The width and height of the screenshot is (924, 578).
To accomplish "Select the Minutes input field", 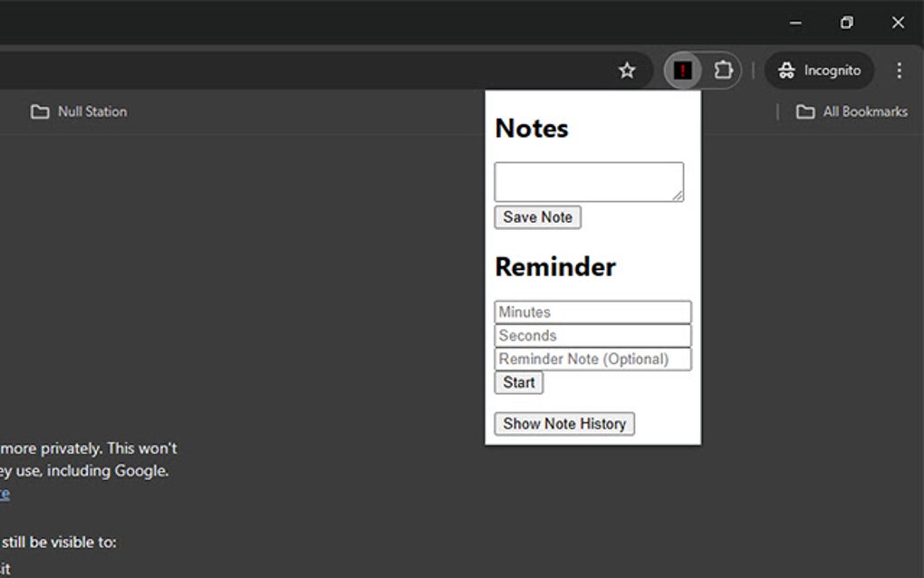I will point(592,312).
